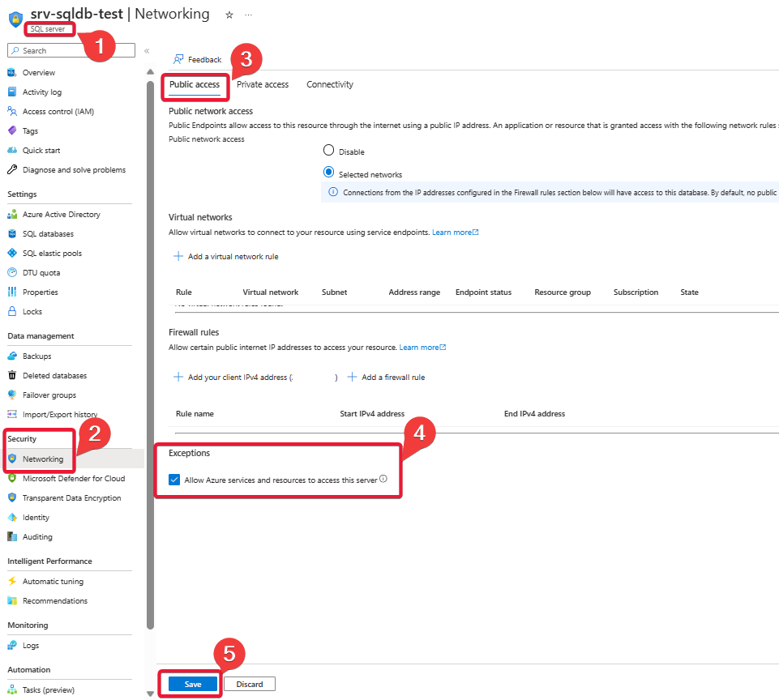Click the Tasks (preview) icon
Viewport: 779px width, 700px height.
click(x=12, y=689)
